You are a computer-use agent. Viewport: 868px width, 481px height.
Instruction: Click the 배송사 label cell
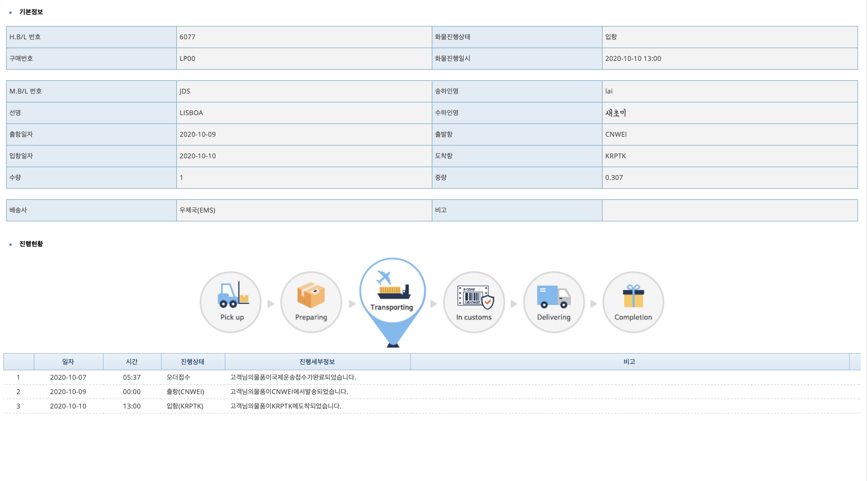(91, 210)
